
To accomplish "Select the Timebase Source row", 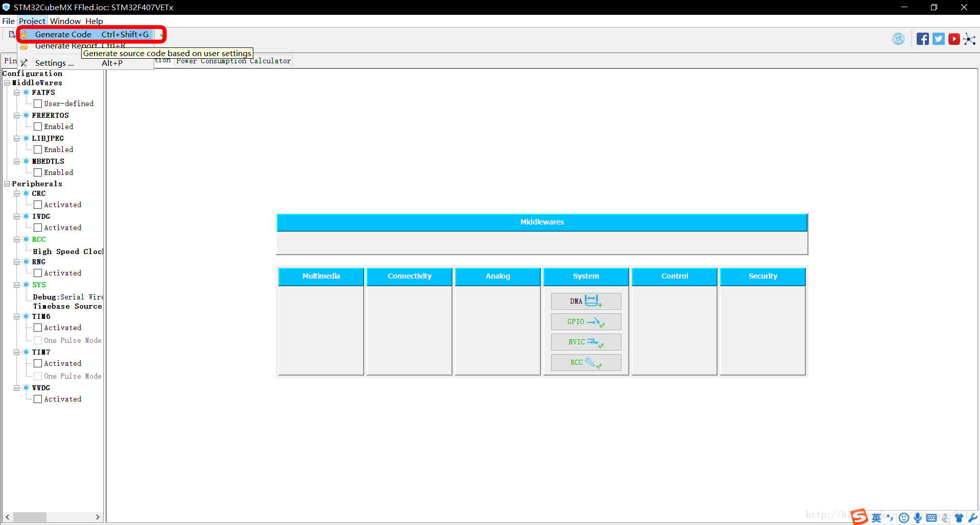I will click(x=67, y=306).
